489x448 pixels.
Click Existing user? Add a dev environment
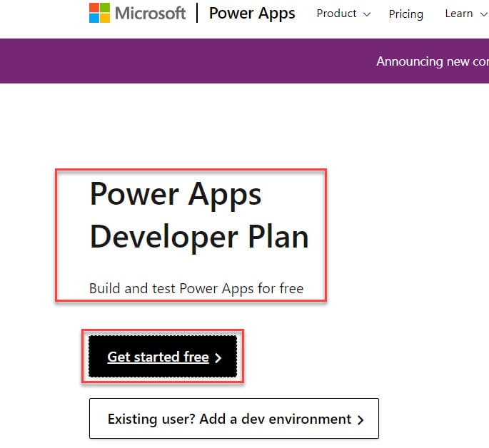(234, 419)
